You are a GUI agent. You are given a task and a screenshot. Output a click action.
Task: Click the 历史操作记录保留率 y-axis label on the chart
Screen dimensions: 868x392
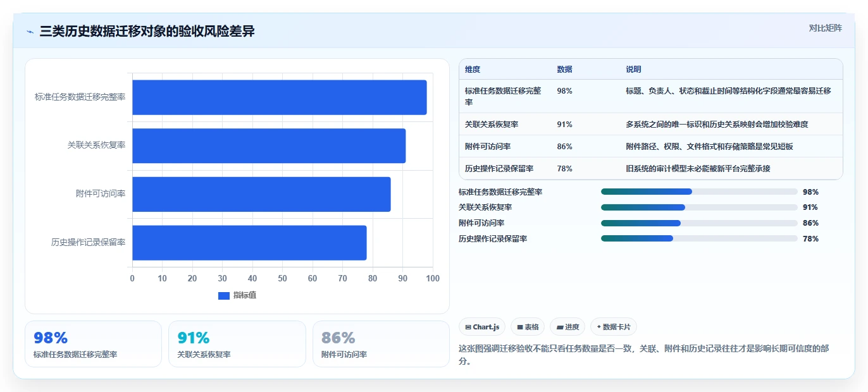click(x=89, y=242)
